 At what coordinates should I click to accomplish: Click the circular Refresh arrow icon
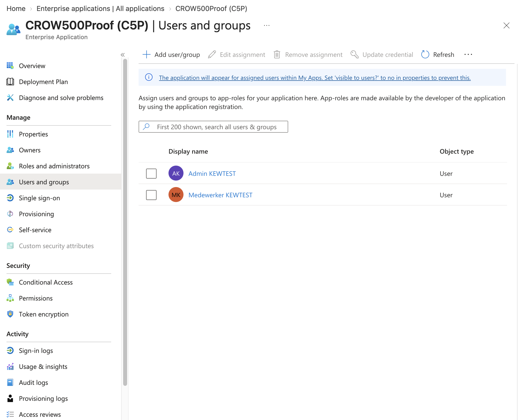[x=425, y=54]
